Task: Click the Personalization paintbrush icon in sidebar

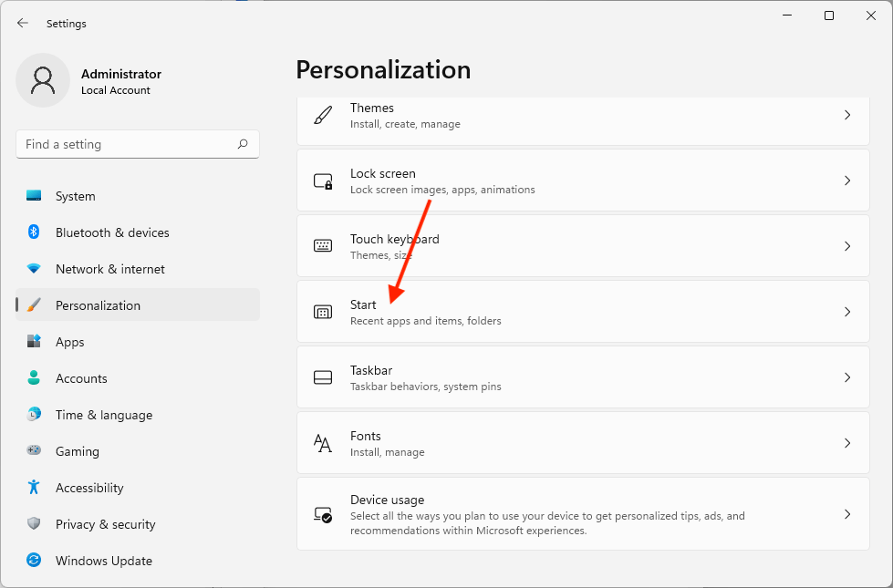Action: click(x=34, y=305)
